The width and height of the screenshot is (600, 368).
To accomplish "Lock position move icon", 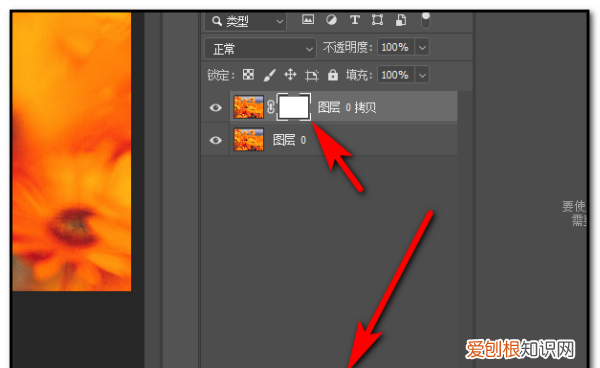I will click(x=290, y=74).
